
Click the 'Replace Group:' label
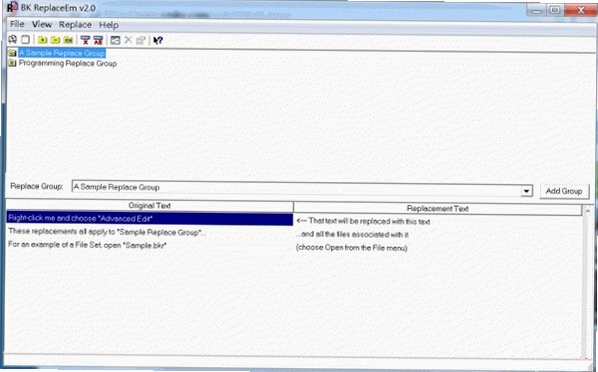[37, 186]
